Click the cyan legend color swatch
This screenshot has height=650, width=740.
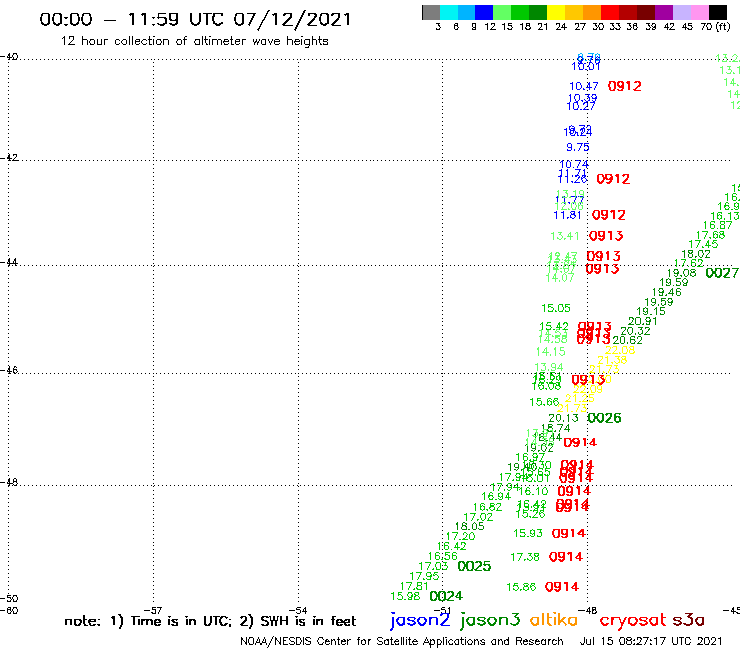click(449, 12)
